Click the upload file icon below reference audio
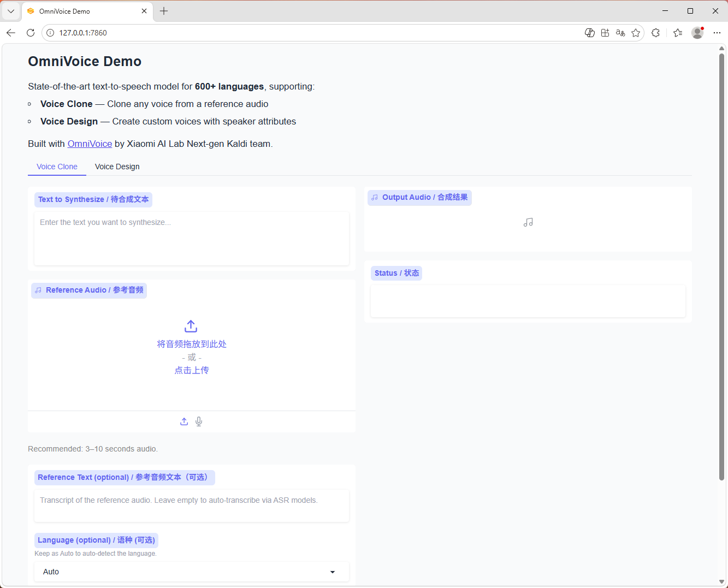The height and width of the screenshot is (588, 728). tap(184, 421)
